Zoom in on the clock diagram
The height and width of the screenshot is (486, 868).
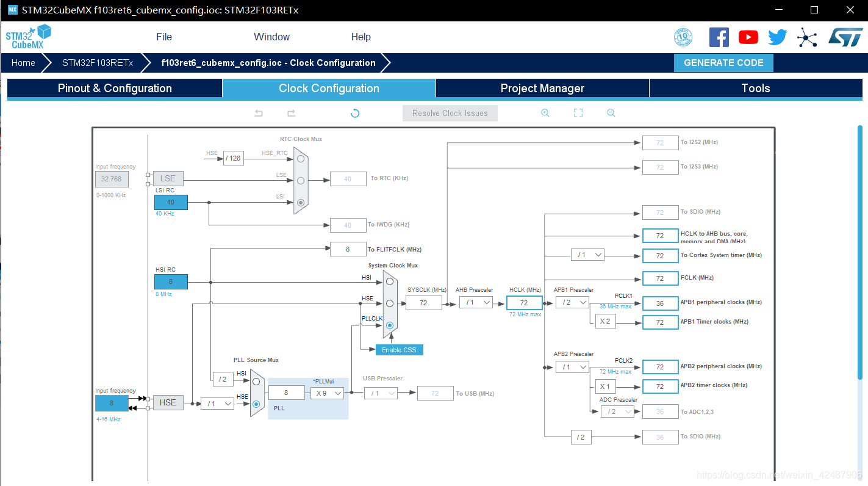545,113
